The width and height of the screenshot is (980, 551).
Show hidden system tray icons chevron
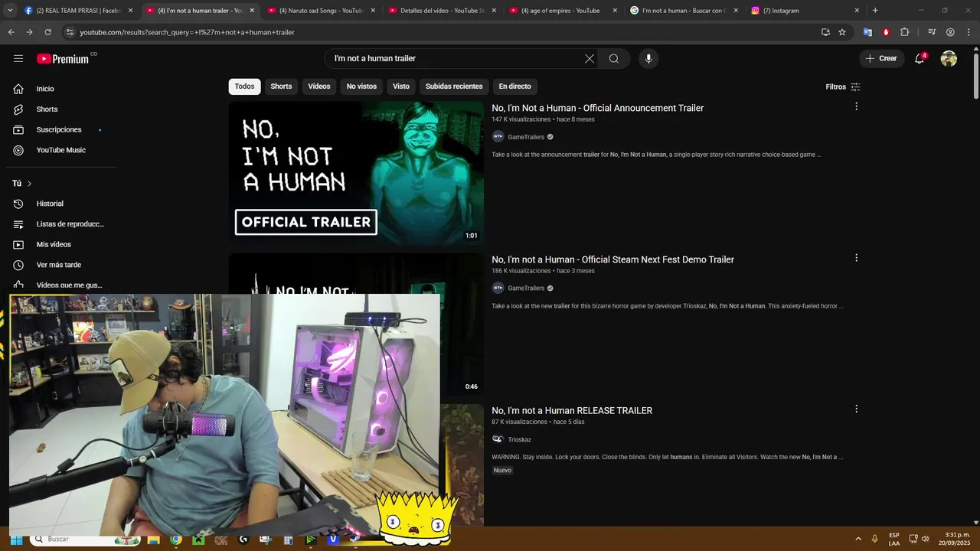click(x=857, y=540)
